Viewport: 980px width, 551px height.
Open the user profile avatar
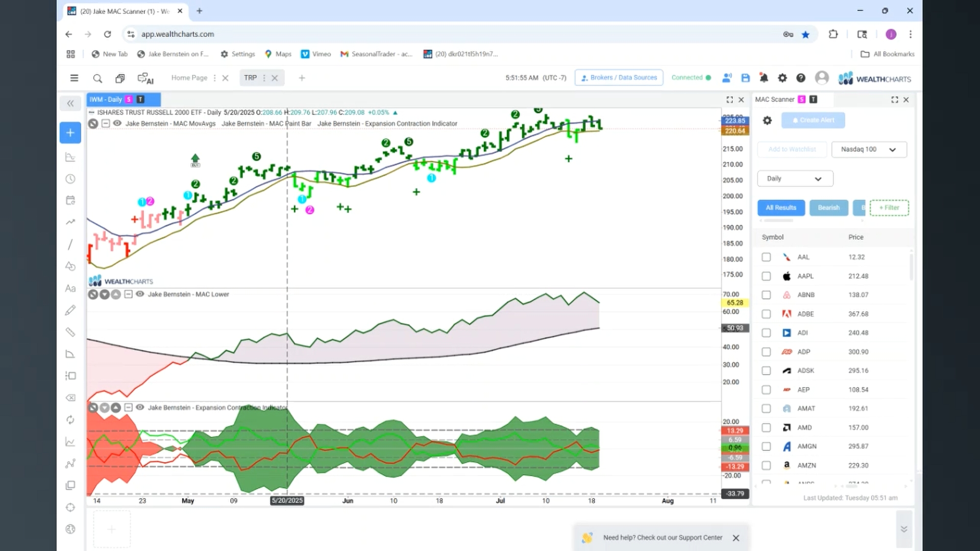(x=822, y=78)
